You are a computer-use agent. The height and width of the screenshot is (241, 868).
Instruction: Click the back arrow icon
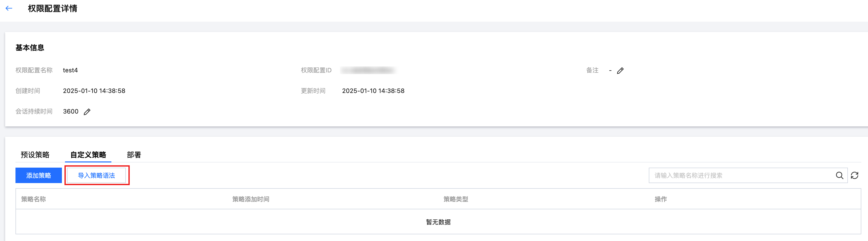tap(9, 8)
